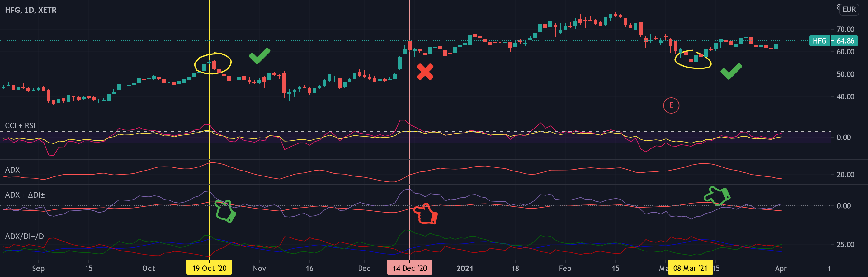Click the Nov label on time axis
Viewport: 868px width, 277px height.
coord(259,269)
